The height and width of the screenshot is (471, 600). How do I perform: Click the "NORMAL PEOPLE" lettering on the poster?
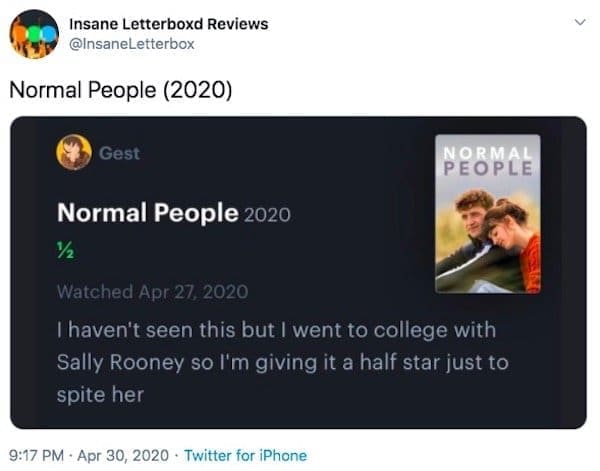487,158
